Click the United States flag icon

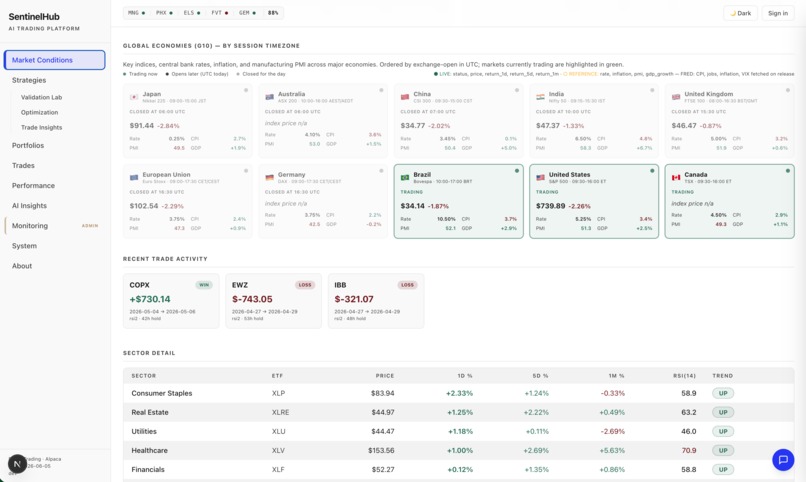tap(540, 177)
